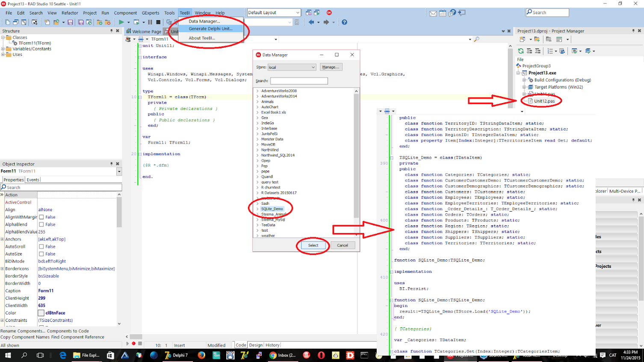Expand the Uses node in Structure tree
Screen dimensions: 644x362
3,55
